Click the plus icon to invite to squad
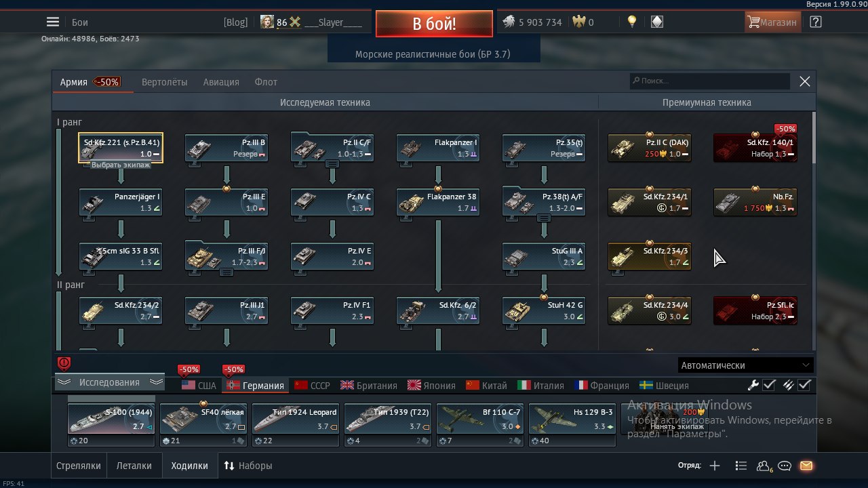Image resolution: width=868 pixels, height=488 pixels. pyautogui.click(x=715, y=466)
